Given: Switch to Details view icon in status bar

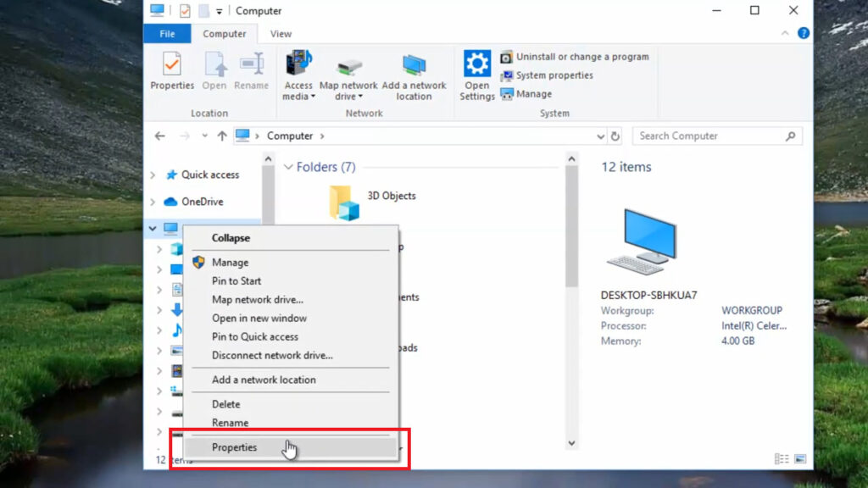Looking at the screenshot, I should tap(782, 458).
